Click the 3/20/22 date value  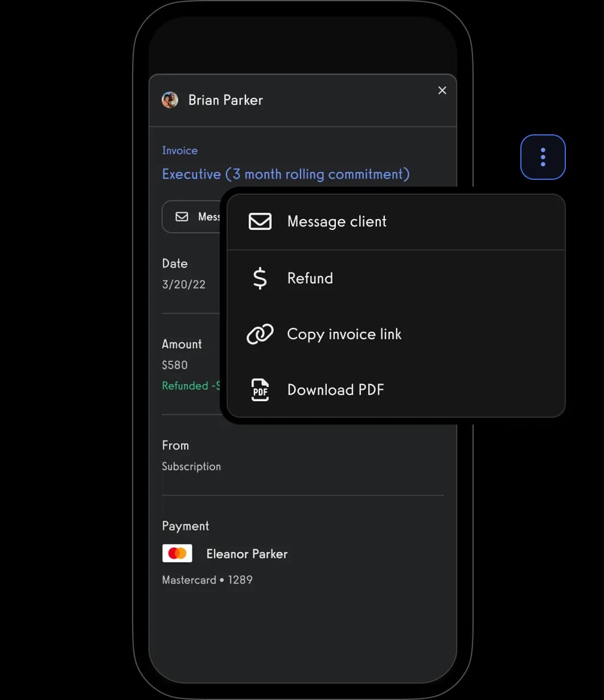pos(184,285)
